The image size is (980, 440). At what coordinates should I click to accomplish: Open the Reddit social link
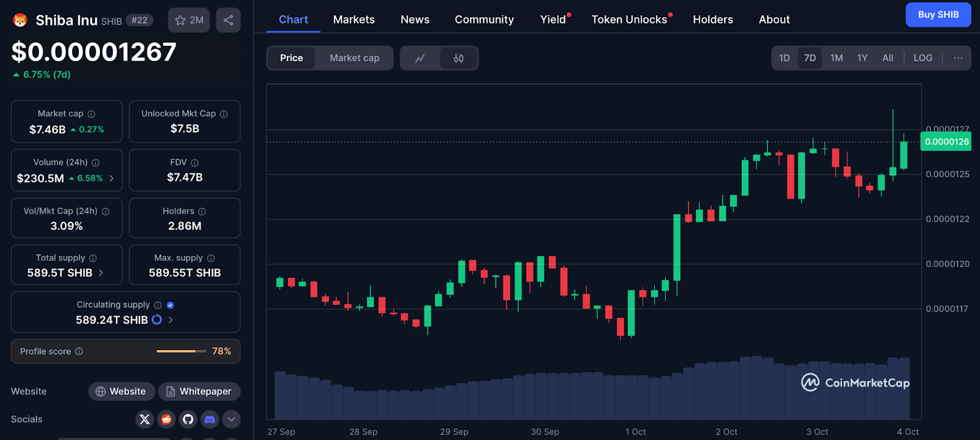pos(166,419)
